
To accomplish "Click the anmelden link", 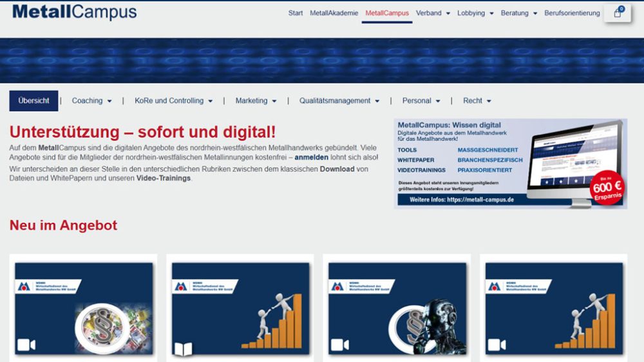I will [x=311, y=157].
